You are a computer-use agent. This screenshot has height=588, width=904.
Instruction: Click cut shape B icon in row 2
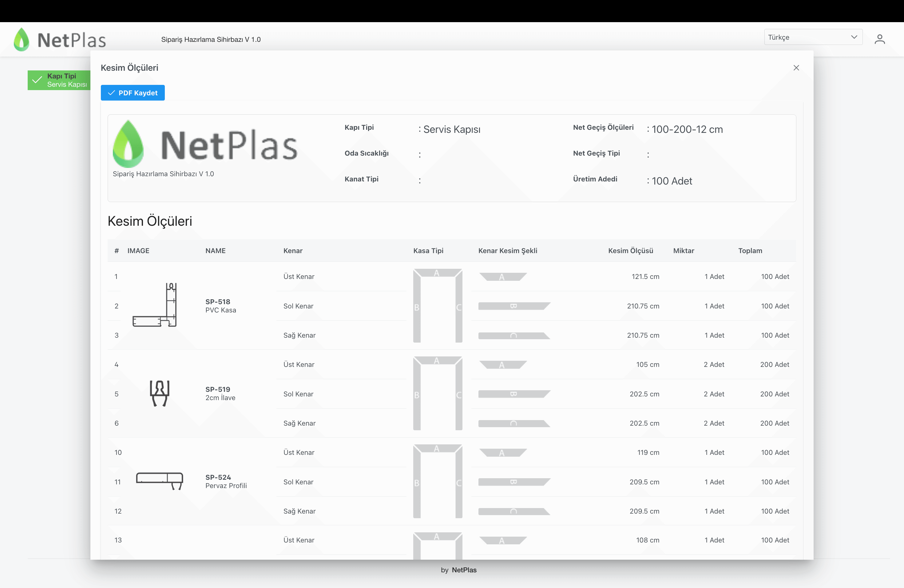[x=513, y=306]
